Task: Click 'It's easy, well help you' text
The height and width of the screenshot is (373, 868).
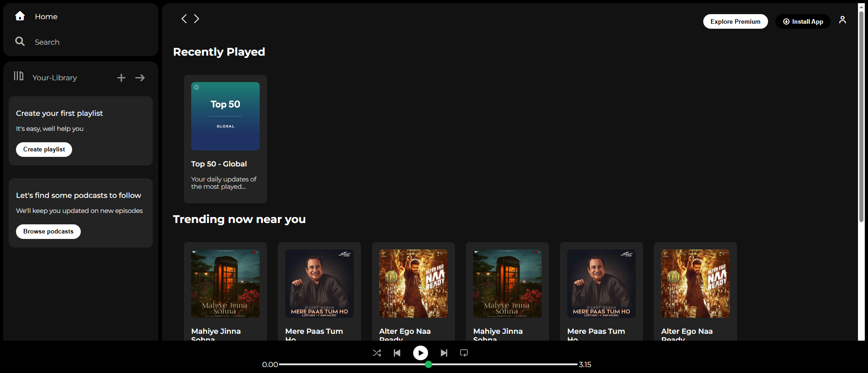Action: click(x=50, y=129)
